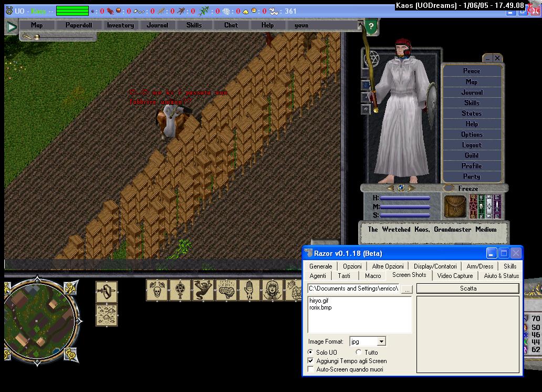This screenshot has width=542, height=392.
Task: Select the woman's face spell icon
Action: coord(273,290)
